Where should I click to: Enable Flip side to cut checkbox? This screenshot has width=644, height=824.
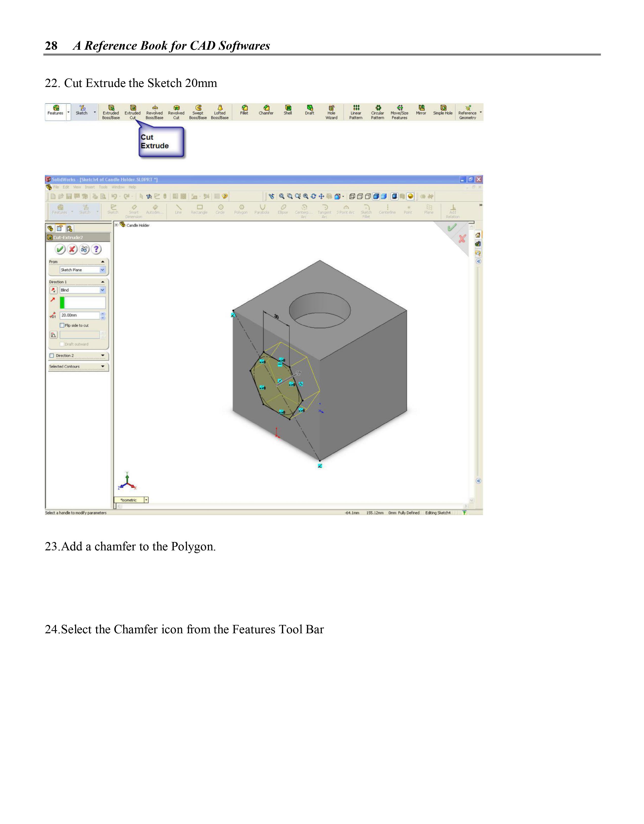pyautogui.click(x=62, y=325)
